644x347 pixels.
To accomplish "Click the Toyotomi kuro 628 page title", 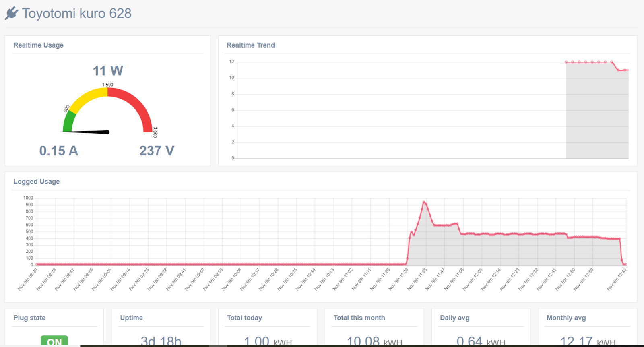I will [76, 13].
